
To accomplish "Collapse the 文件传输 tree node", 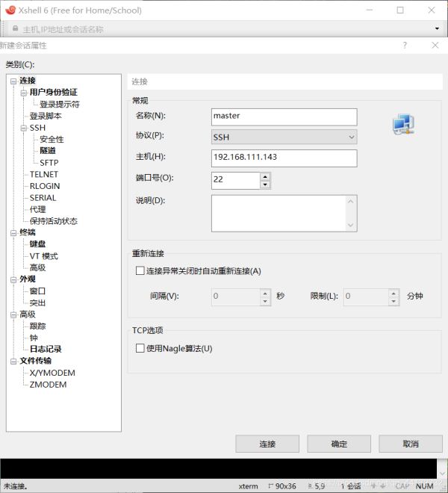I will 13,361.
